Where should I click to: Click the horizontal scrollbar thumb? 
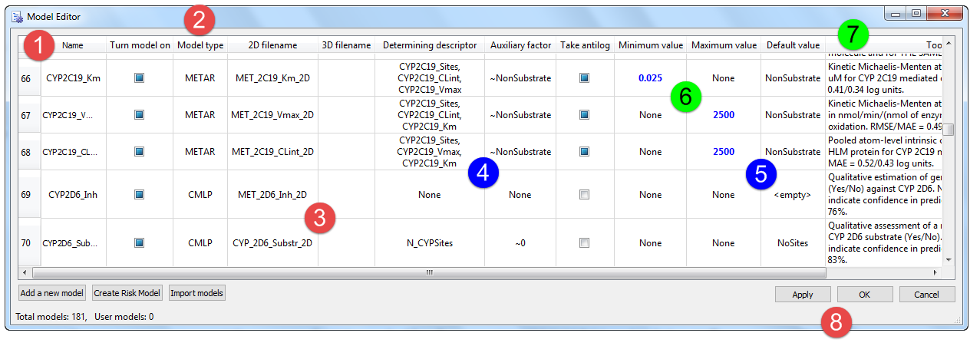coord(429,272)
